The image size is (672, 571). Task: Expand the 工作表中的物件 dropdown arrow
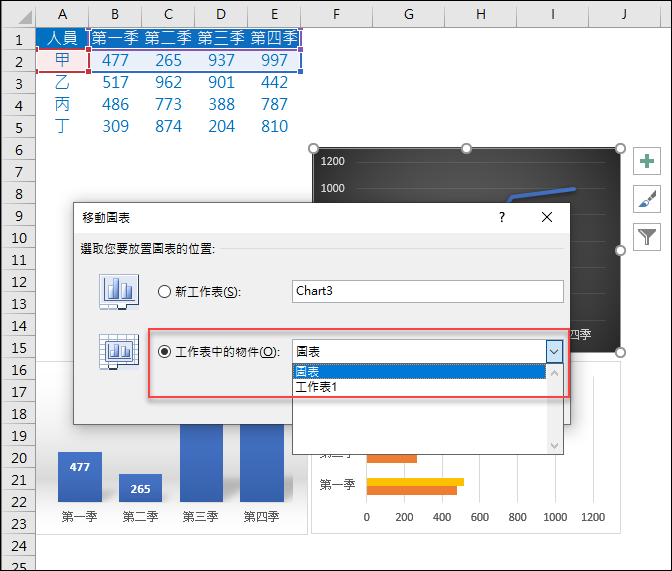(x=554, y=352)
